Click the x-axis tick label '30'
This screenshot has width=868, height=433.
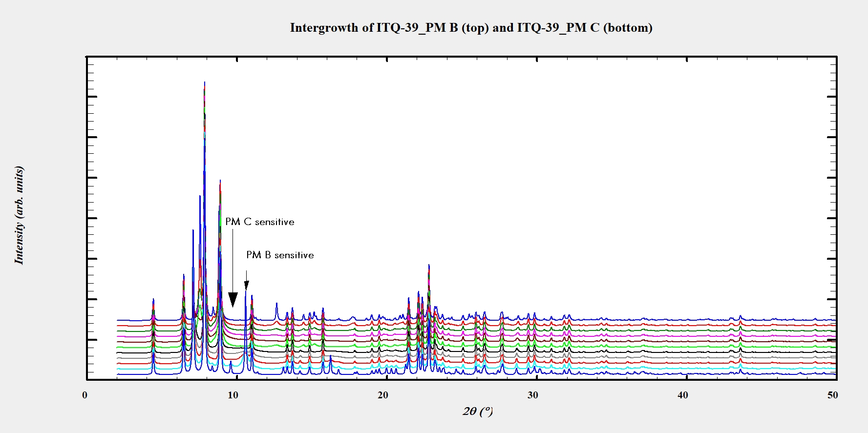pyautogui.click(x=533, y=395)
